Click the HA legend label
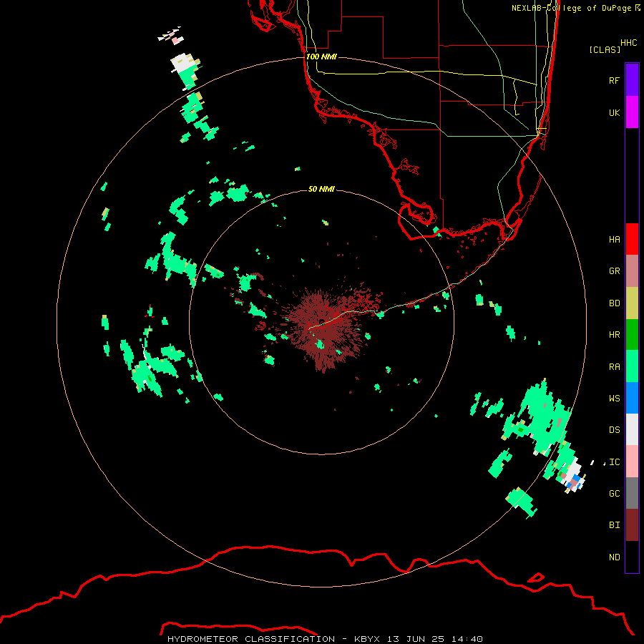644x644 pixels. [614, 240]
